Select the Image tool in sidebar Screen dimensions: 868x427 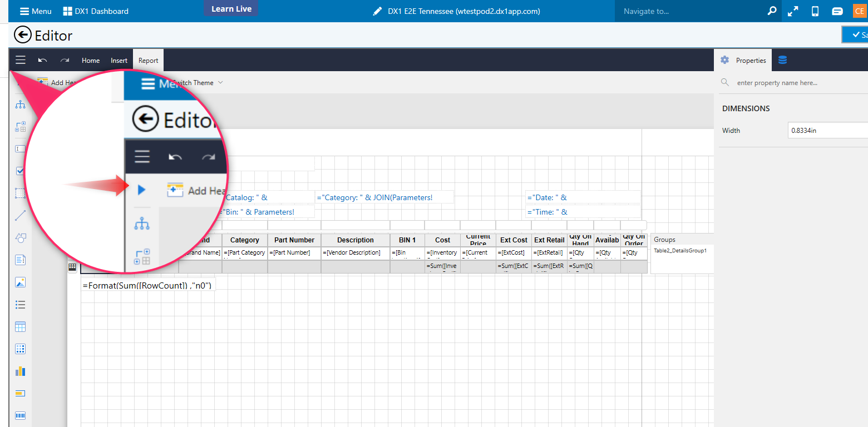pyautogui.click(x=21, y=282)
